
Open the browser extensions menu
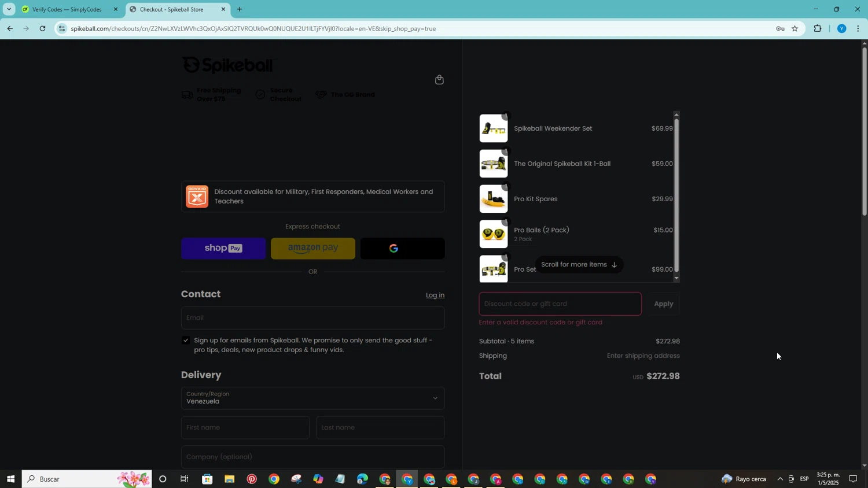pyautogui.click(x=817, y=28)
